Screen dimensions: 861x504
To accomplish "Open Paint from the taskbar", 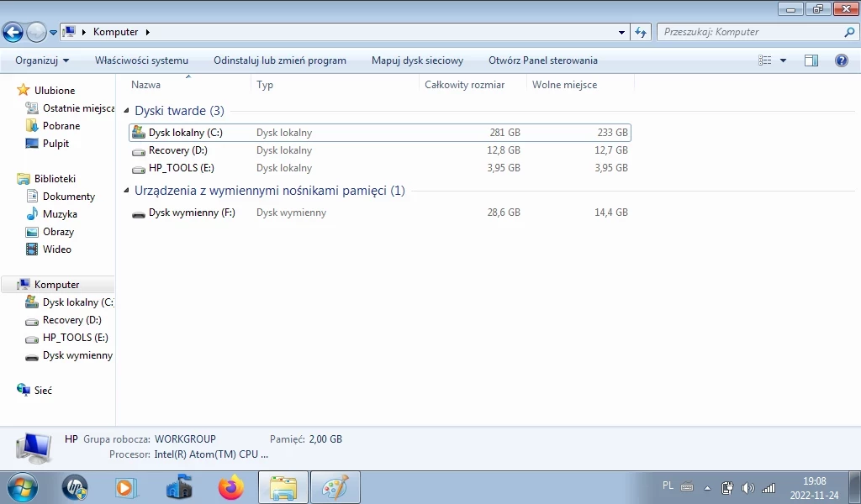I will (335, 488).
